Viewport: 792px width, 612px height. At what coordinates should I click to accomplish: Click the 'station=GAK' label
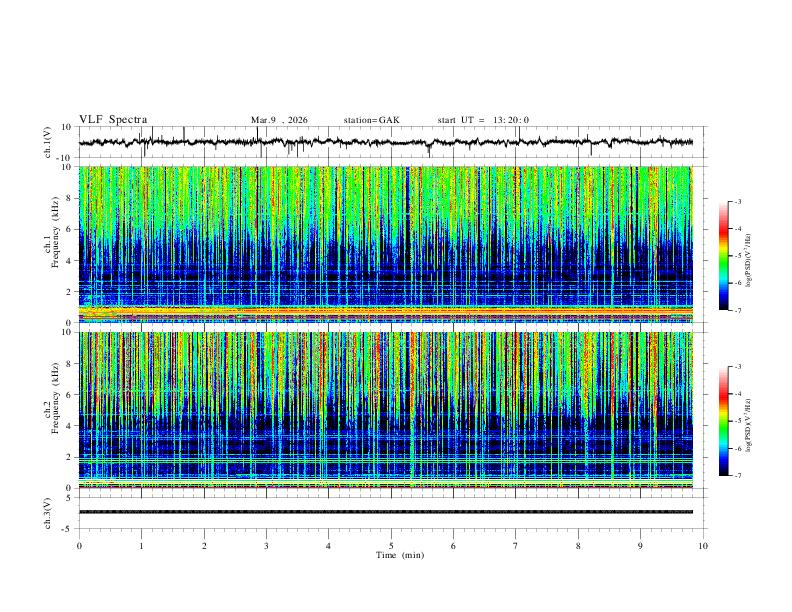(x=371, y=120)
